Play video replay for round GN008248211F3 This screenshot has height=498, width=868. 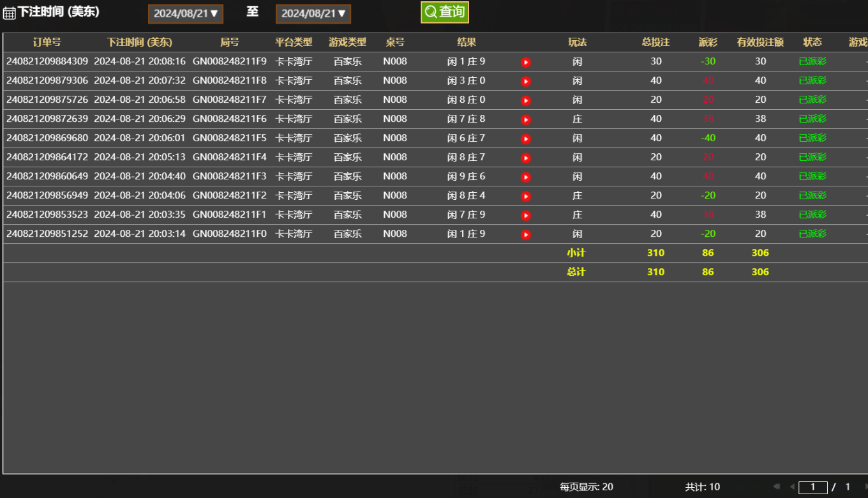tap(525, 177)
